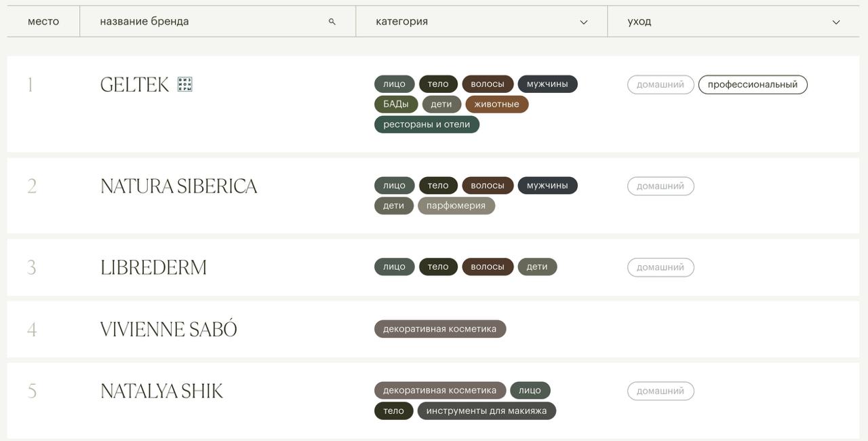
Task: Expand the категория dropdown chevron
Action: pos(584,22)
